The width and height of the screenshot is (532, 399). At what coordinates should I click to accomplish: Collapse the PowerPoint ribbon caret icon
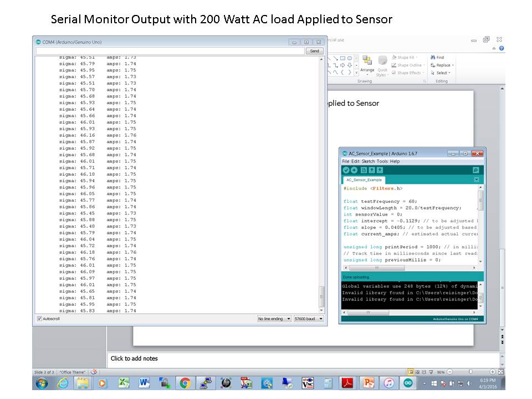pyautogui.click(x=494, y=49)
